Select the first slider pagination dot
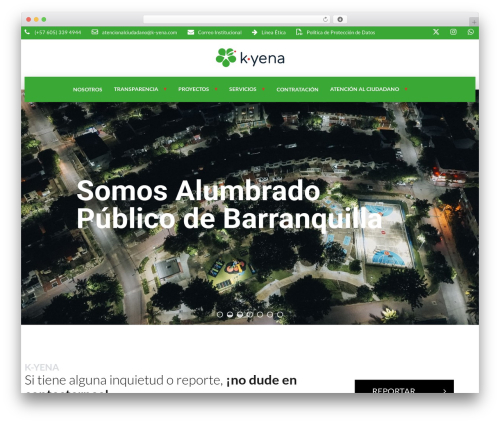Image resolution: width=500 pixels, height=423 pixels. tap(220, 314)
